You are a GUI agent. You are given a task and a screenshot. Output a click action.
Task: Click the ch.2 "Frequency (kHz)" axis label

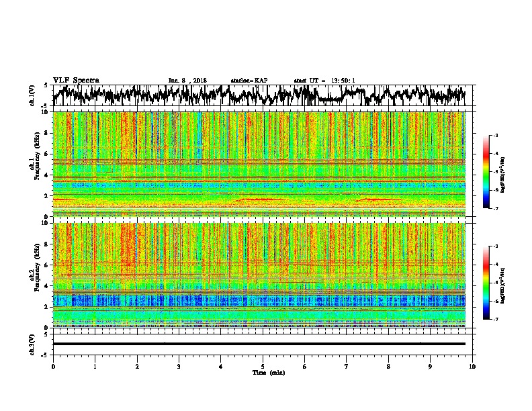point(37,267)
